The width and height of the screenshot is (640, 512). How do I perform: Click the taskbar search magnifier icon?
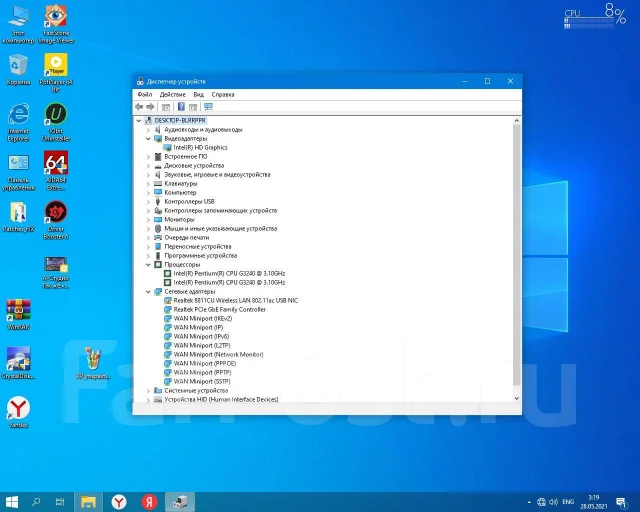click(36, 502)
